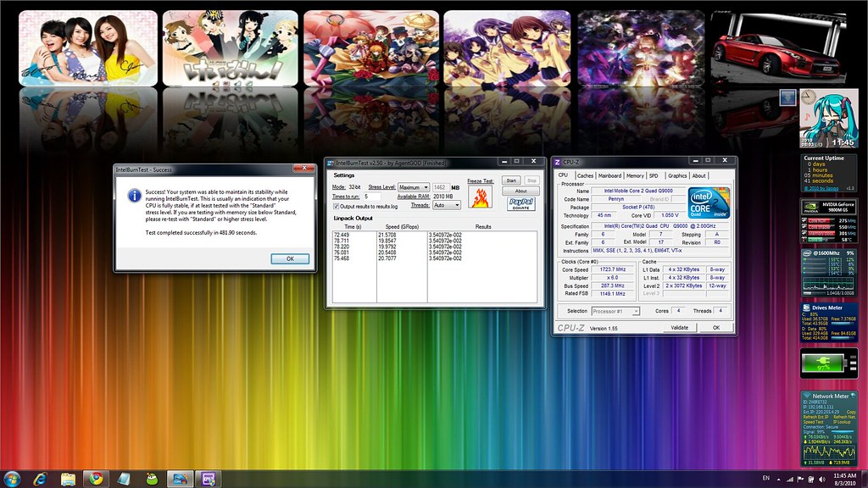Click the first Linpack time value 72.449
Viewport: 868px width, 488px height.
pyautogui.click(x=342, y=236)
